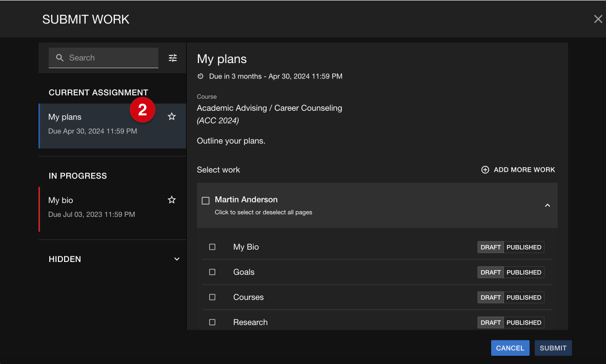The image size is (606, 364).
Task: Open the search filter options icon
Action: pyautogui.click(x=172, y=57)
